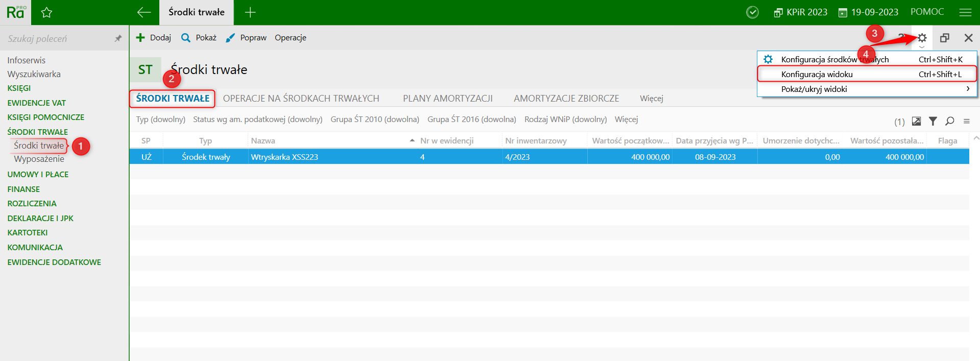Switch to OPERACJE NA ŚRODKACH TRWAŁYCH tab
This screenshot has width=980, height=361.
(301, 99)
